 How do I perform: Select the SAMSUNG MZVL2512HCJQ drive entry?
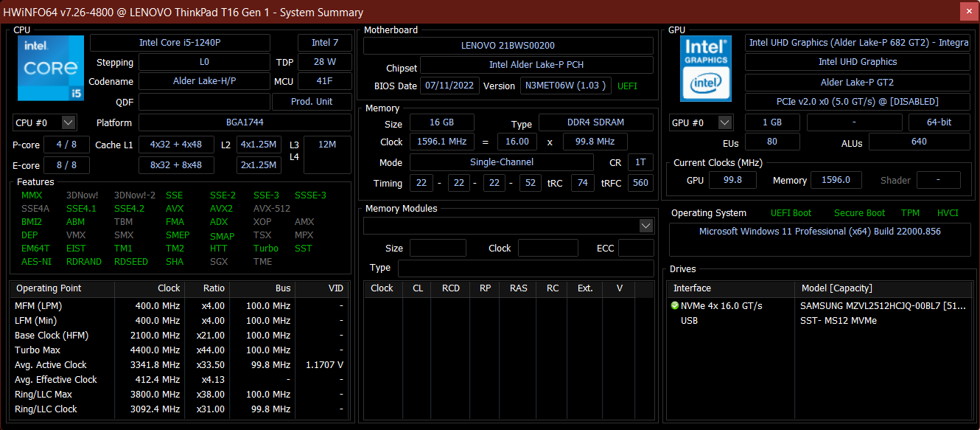coord(883,306)
